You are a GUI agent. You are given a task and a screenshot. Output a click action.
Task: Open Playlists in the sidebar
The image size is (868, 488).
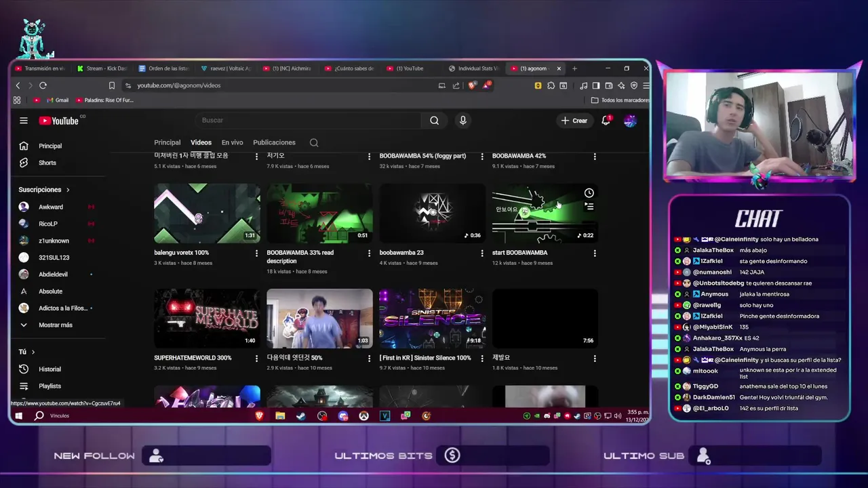[x=50, y=386]
